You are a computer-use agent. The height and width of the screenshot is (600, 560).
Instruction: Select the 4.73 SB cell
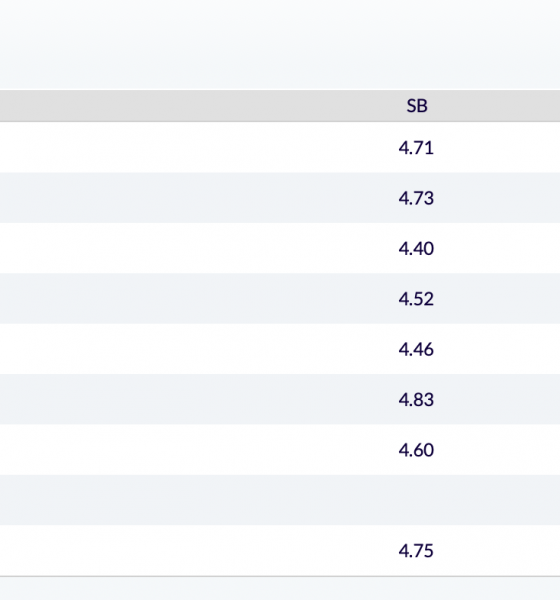416,198
